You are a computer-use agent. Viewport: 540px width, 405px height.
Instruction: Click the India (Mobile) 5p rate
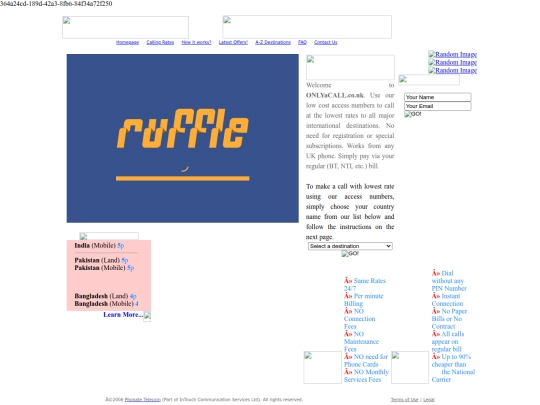[x=99, y=246]
